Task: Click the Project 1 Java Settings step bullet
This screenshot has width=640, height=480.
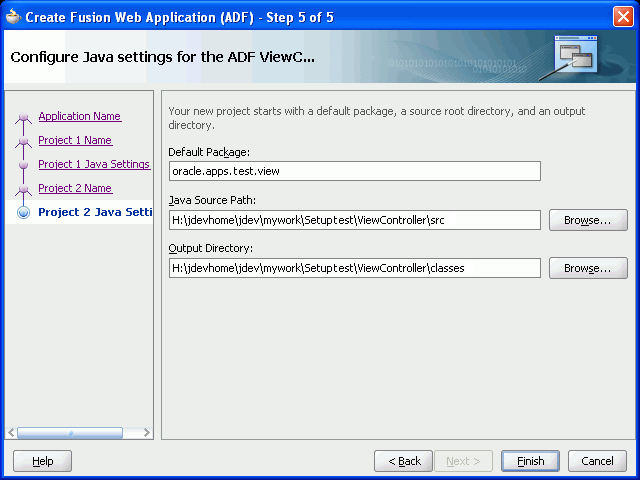Action: tap(24, 164)
